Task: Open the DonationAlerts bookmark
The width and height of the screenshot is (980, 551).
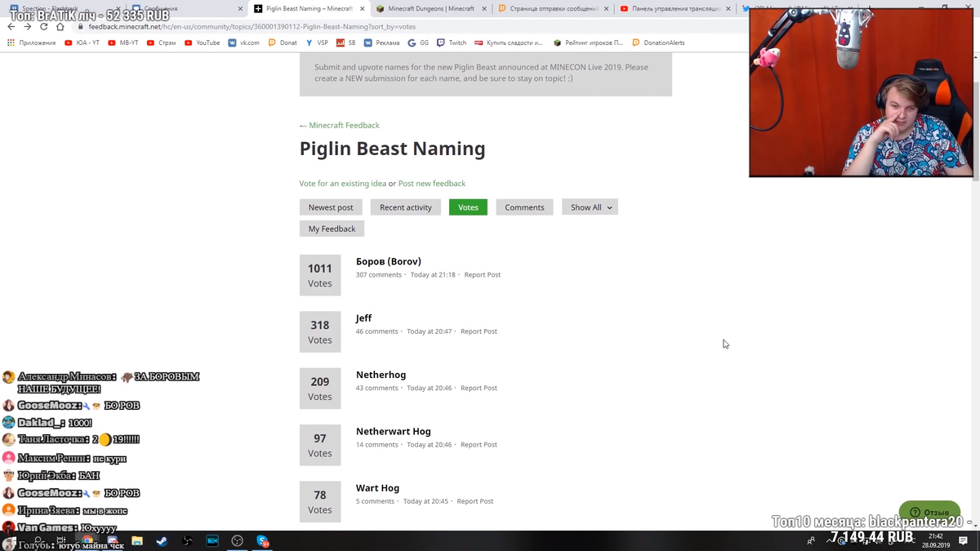Action: point(658,42)
